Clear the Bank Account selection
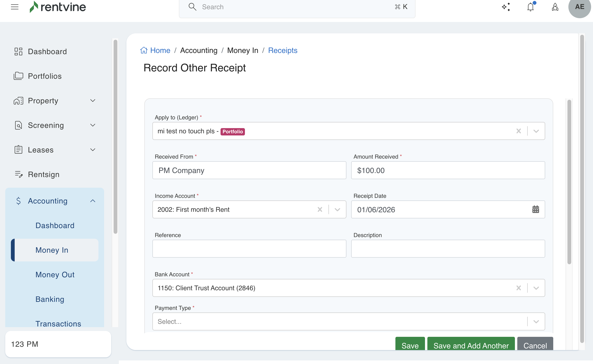593x364 pixels. [x=518, y=288]
